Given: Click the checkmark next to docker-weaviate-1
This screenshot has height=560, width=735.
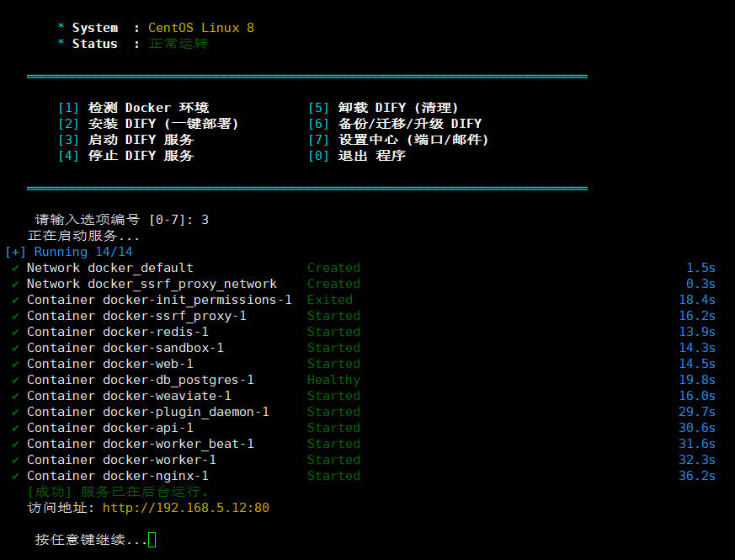Looking at the screenshot, I should [15, 396].
